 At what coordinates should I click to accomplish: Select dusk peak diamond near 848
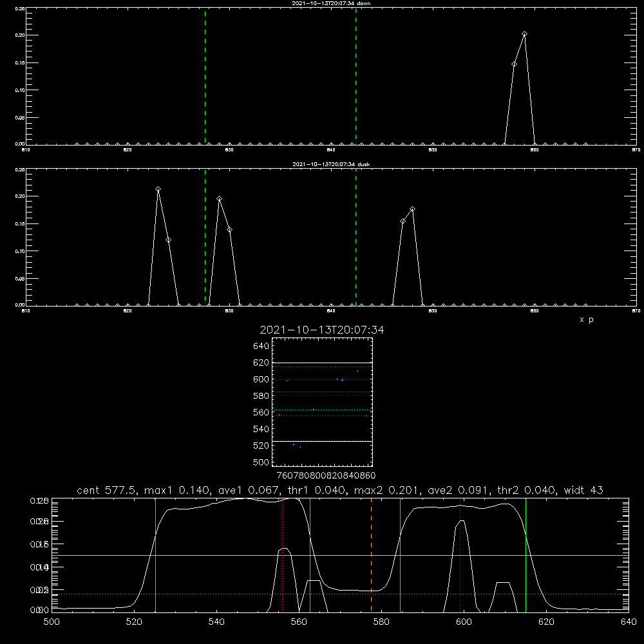pyautogui.click(x=412, y=209)
